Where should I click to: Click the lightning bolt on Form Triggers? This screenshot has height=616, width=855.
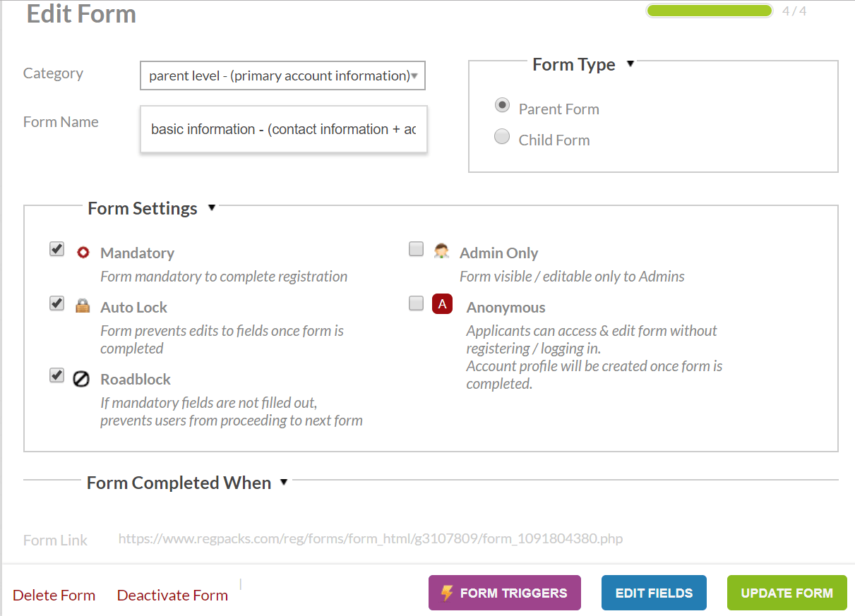point(446,593)
